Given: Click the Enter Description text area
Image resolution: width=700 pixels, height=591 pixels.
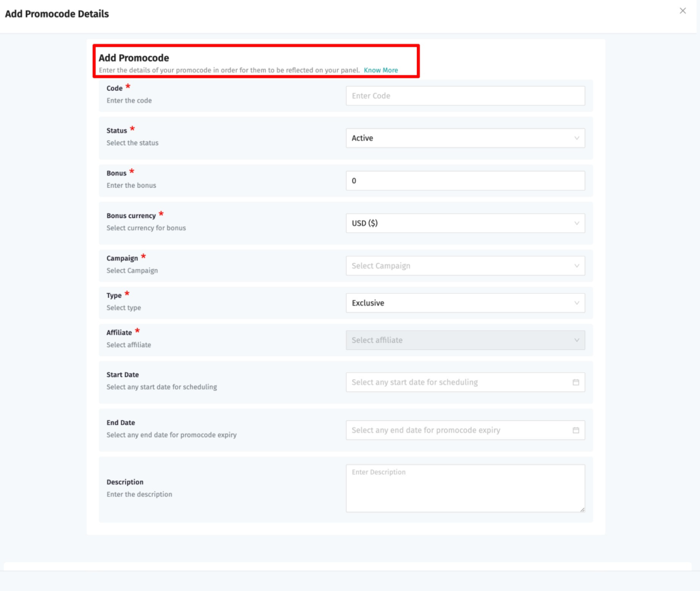Looking at the screenshot, I should pos(465,488).
